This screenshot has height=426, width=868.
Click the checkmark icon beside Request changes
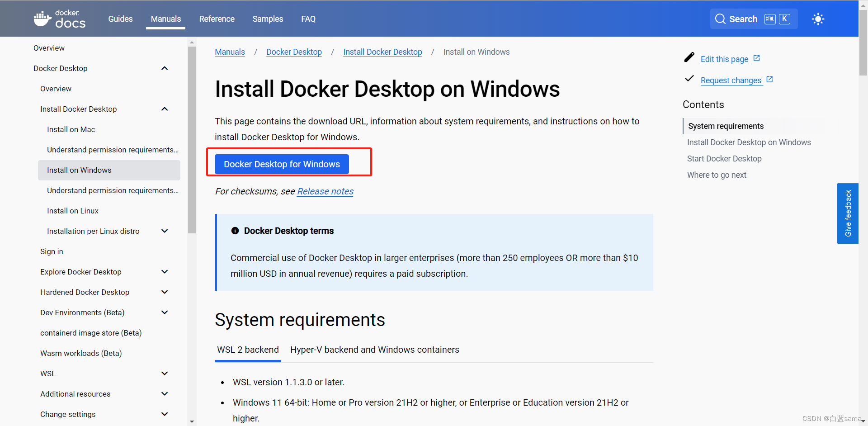coord(689,78)
